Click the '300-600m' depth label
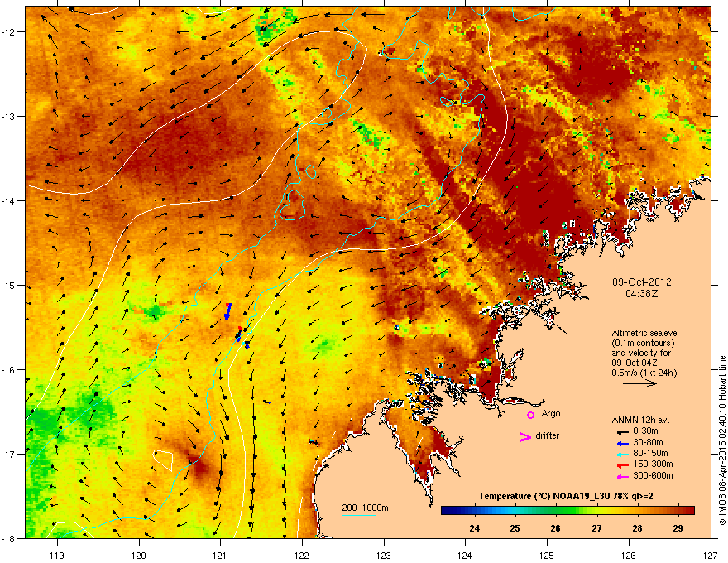The width and height of the screenshot is (728, 563). [x=653, y=475]
